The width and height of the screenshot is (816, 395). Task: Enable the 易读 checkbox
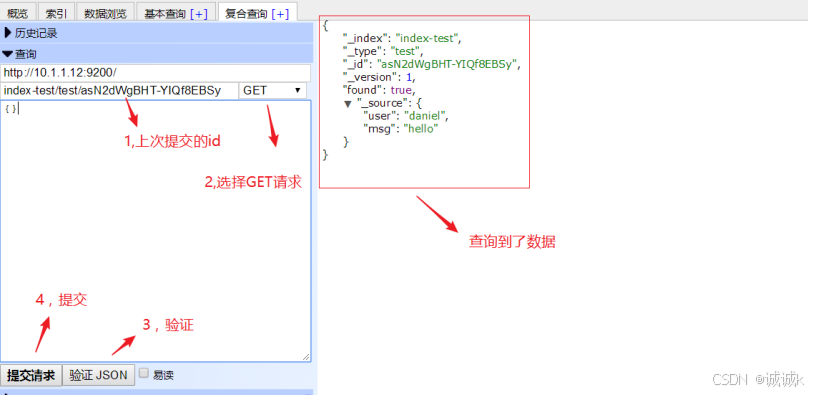(144, 373)
